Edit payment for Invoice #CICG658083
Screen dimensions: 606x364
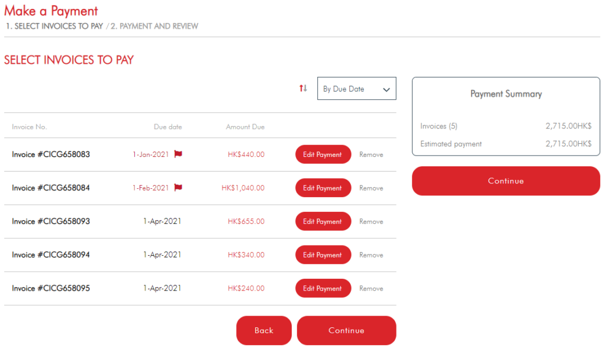tap(323, 154)
